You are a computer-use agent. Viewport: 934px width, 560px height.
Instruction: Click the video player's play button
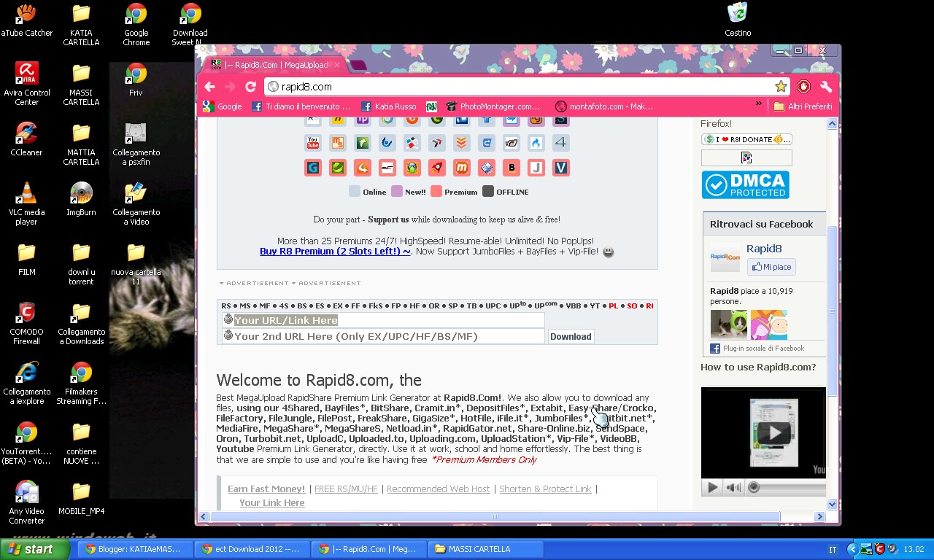pos(713,487)
